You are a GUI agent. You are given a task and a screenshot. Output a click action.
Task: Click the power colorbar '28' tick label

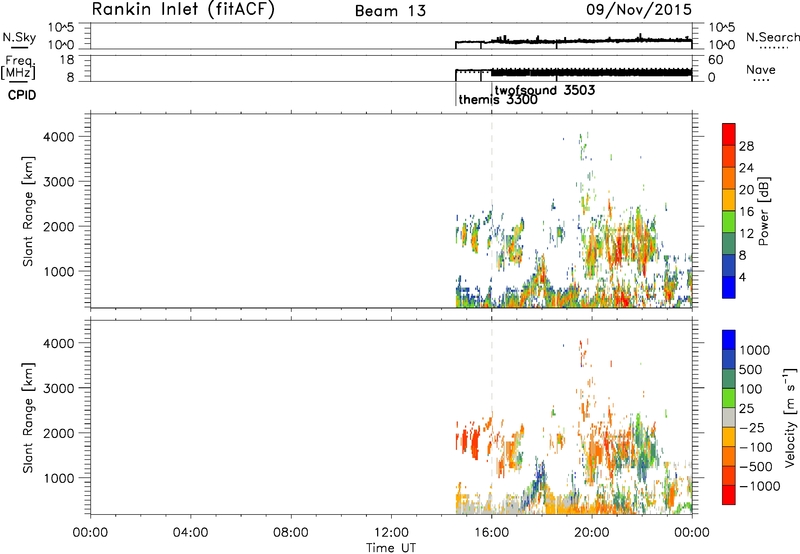point(746,146)
